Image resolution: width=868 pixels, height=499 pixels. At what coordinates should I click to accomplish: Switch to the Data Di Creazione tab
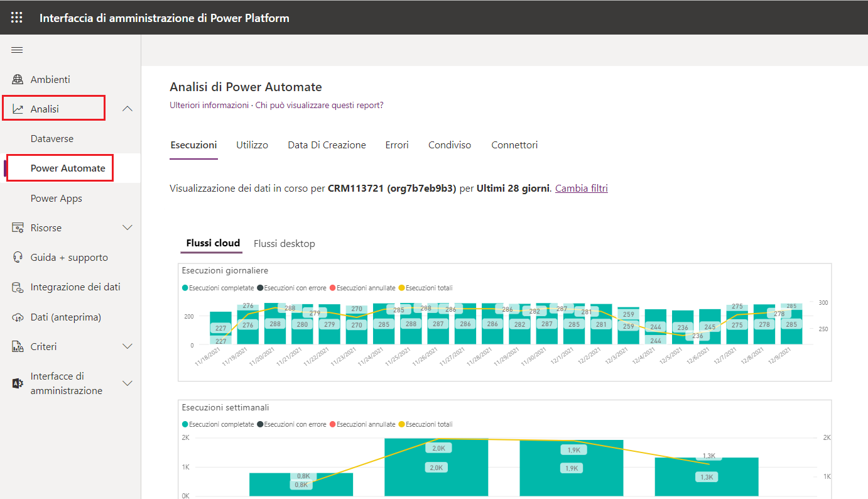(x=327, y=145)
